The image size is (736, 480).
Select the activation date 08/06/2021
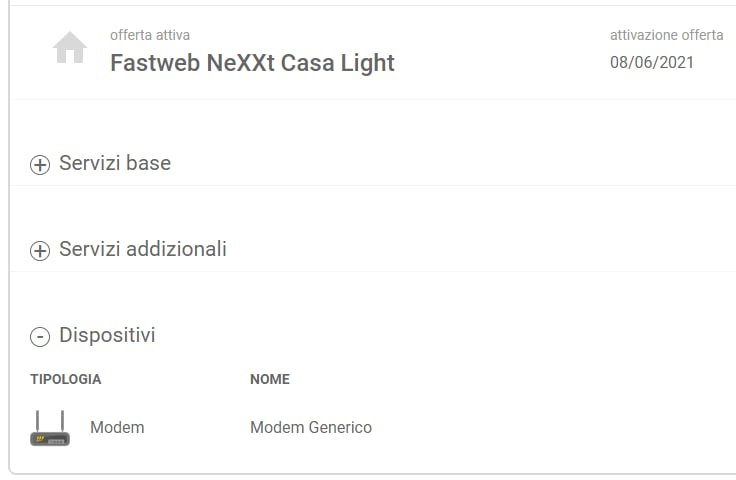click(652, 62)
